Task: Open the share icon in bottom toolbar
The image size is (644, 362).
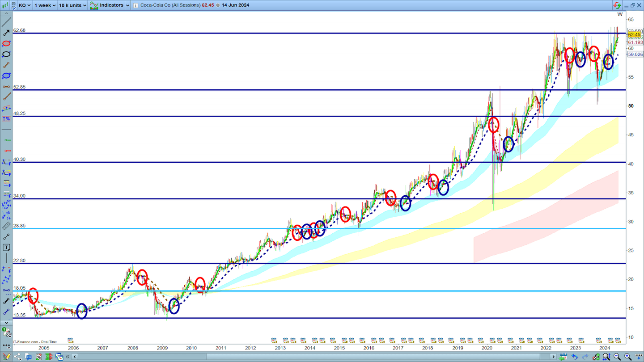Action: [x=17, y=357]
